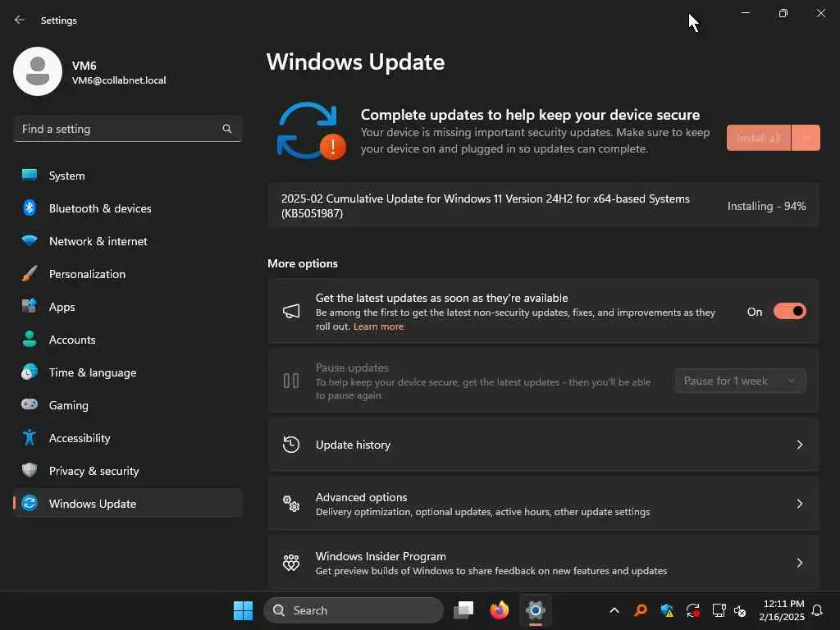840x630 pixels.
Task: Click the Windows Security tray icon
Action: (x=667, y=610)
